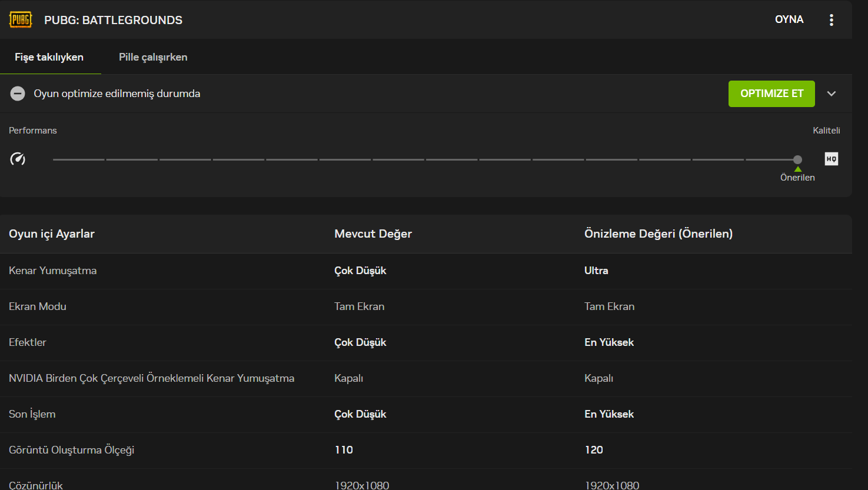Open the three-dot more options menu

[x=832, y=20]
